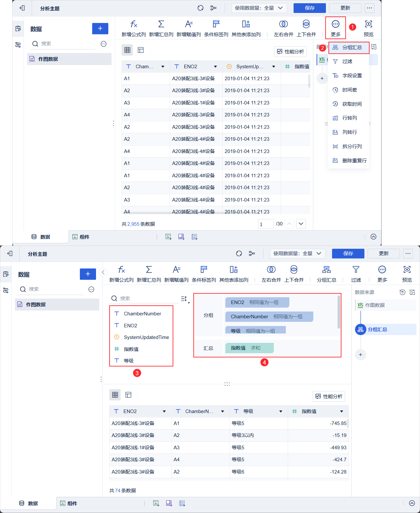420x513 pixels.
Task: Click 更多 icon in bottom window toolbar
Action: tap(382, 269)
